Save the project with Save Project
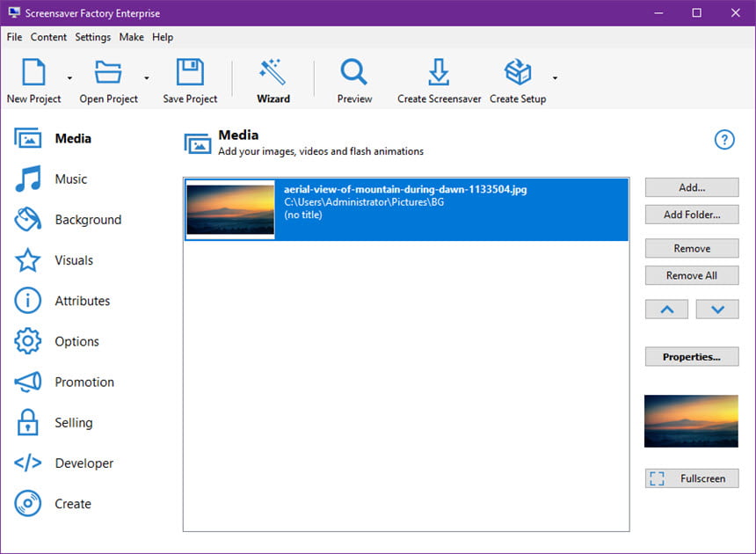The image size is (756, 554). click(190, 81)
